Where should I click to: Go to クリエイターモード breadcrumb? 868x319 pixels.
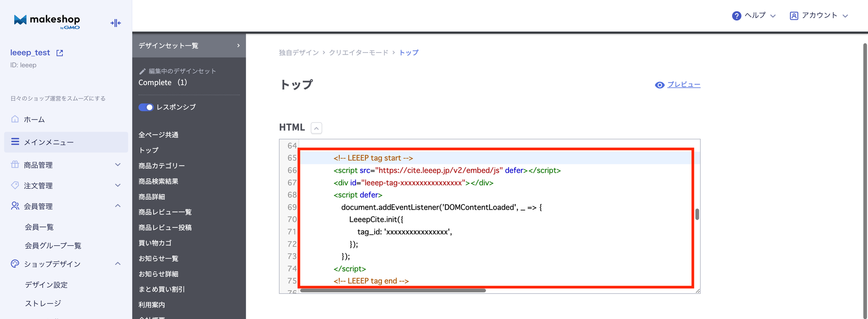pos(358,53)
